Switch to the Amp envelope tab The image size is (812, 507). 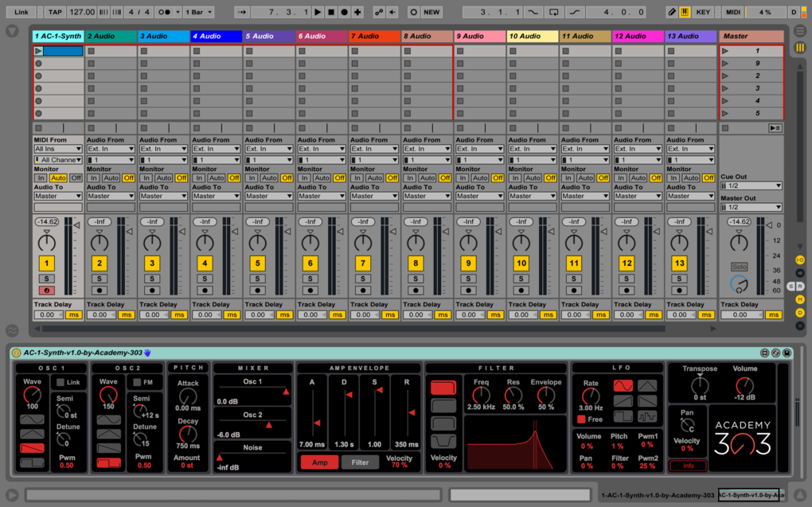[319, 462]
